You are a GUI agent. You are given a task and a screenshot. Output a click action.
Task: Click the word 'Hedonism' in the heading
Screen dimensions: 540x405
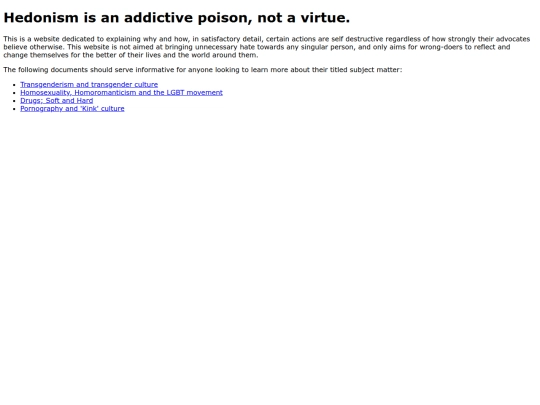click(x=41, y=18)
